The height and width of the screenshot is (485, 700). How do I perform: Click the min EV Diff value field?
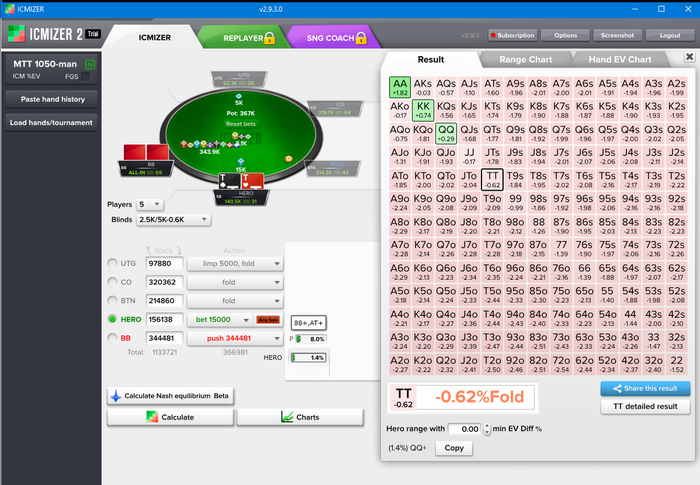coord(465,429)
